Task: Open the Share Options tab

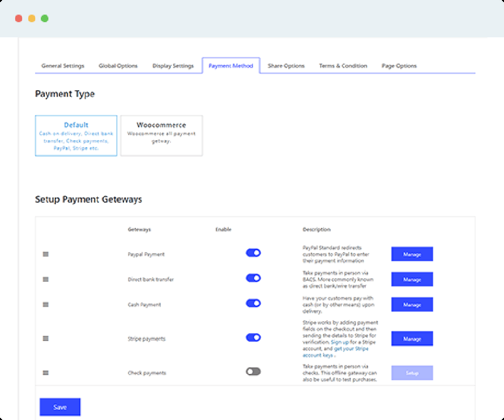Action: pyautogui.click(x=286, y=66)
